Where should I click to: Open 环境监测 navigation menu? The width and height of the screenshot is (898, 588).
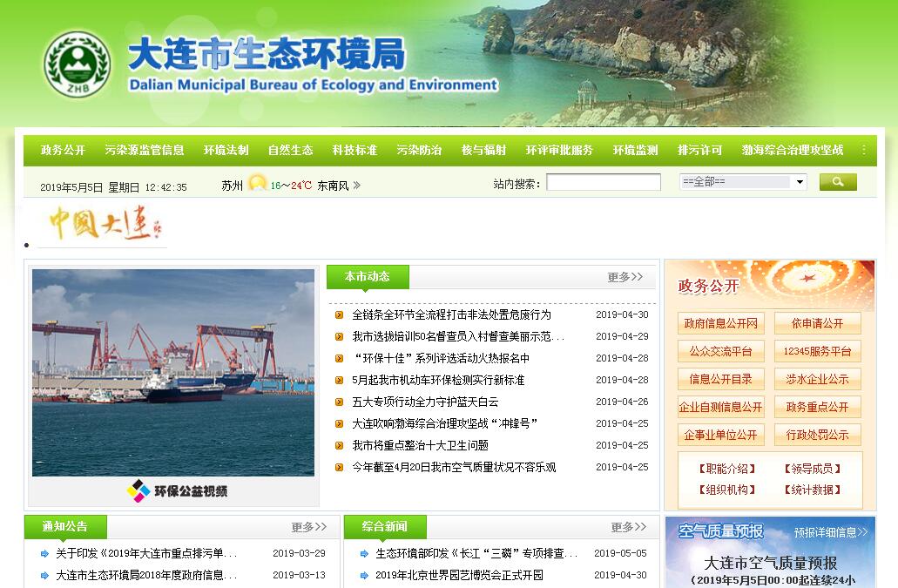635,150
